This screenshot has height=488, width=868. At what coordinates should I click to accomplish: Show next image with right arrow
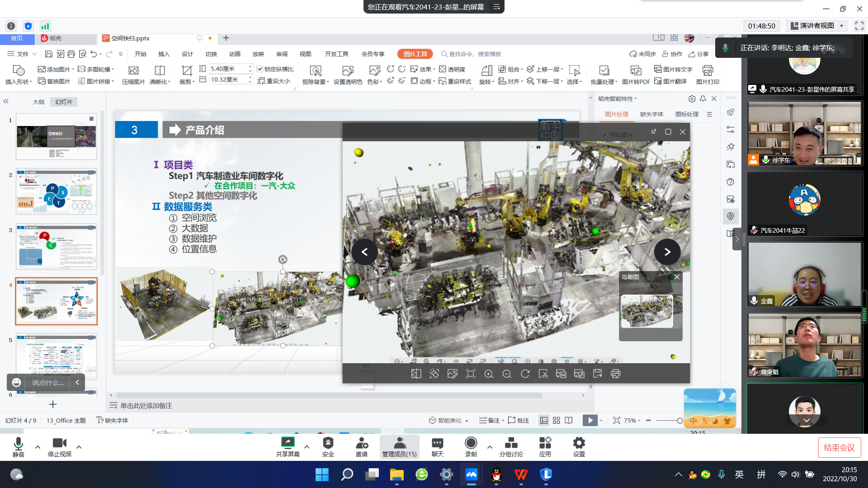point(667,252)
